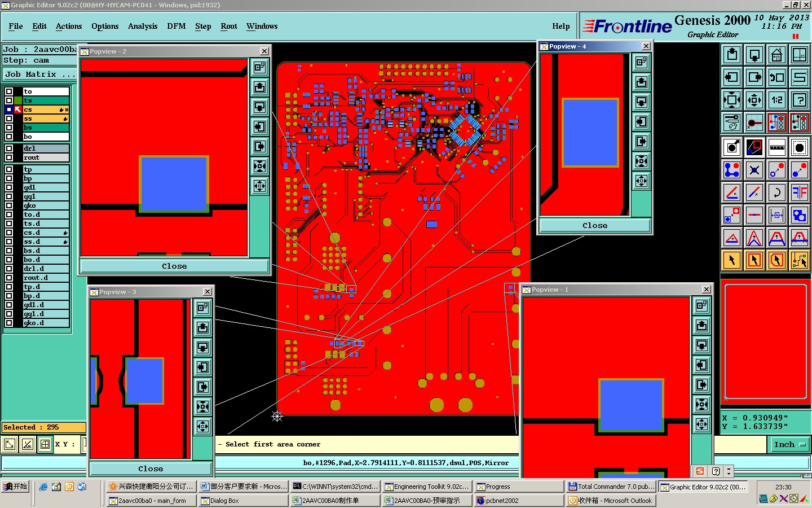The width and height of the screenshot is (812, 508).
Task: Click the pan right icon in Popview 1
Action: point(701,384)
